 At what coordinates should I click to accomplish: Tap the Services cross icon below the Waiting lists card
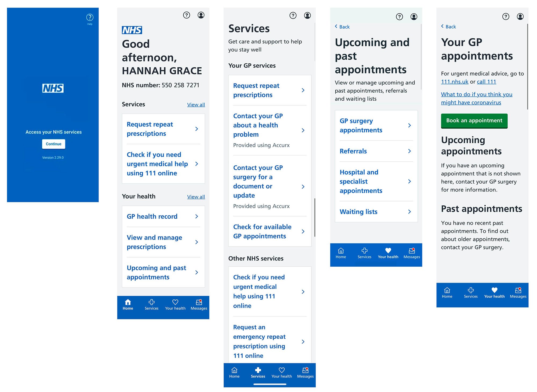(x=364, y=251)
